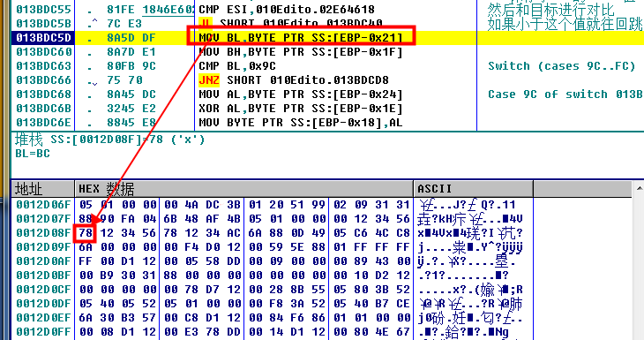Click the BL=BC info line
Image resolution: width=644 pixels, height=340 pixels.
[x=33, y=154]
